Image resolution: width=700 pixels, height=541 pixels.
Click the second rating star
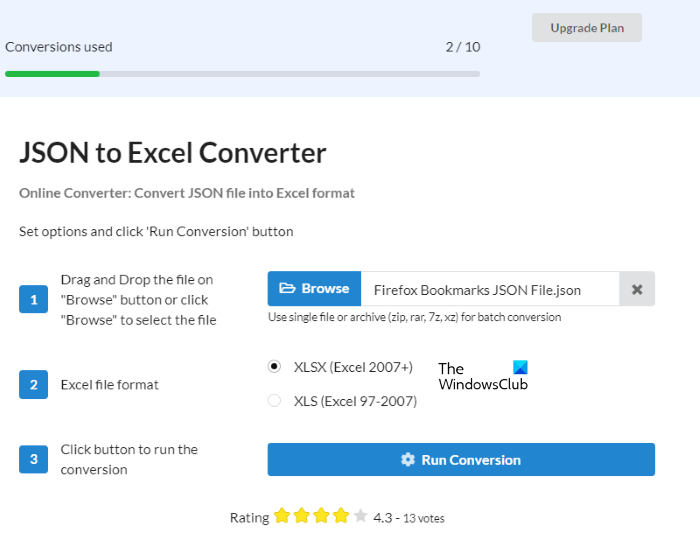(301, 516)
